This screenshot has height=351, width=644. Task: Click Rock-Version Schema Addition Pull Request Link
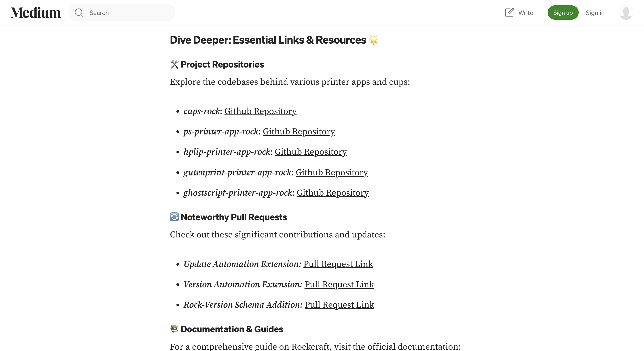pos(340,305)
